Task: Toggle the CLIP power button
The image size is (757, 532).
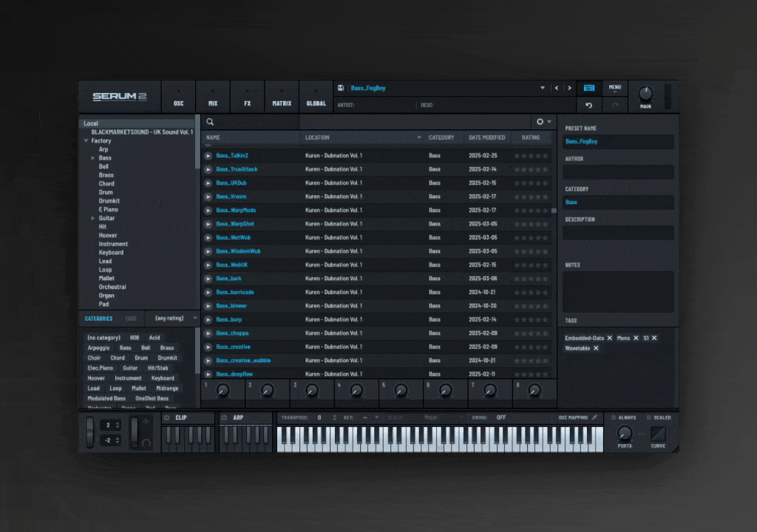Action: pyautogui.click(x=167, y=417)
